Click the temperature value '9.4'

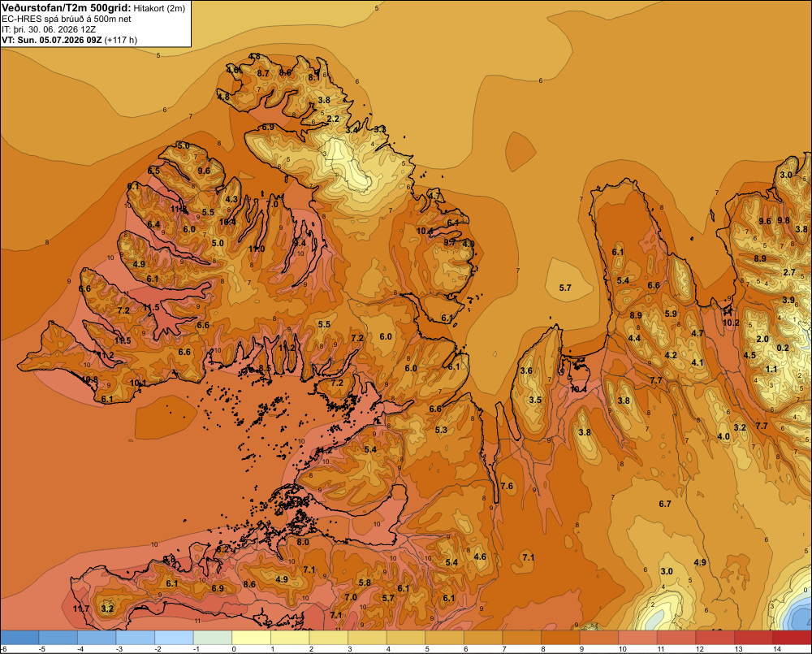[x=300, y=243]
